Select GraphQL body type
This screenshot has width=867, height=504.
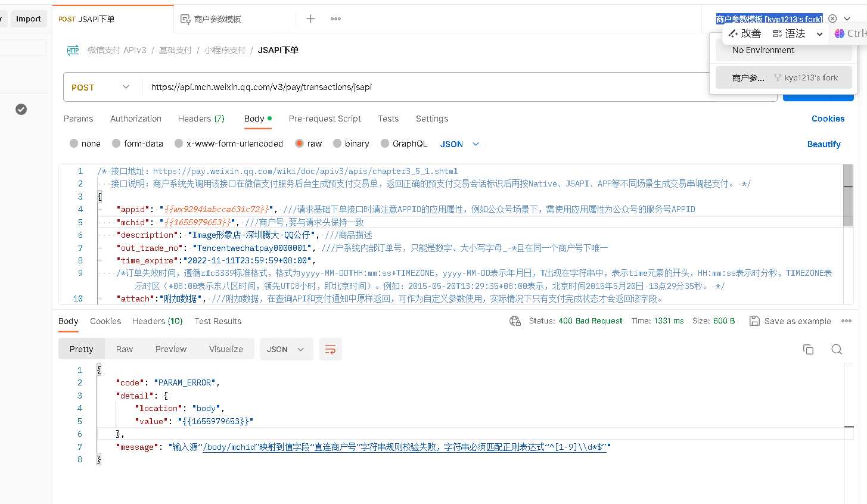tap(404, 144)
